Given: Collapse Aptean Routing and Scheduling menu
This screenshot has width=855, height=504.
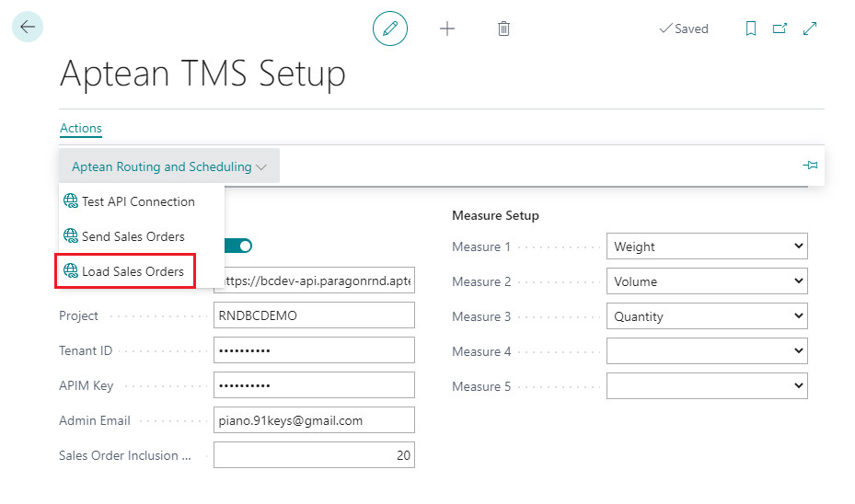Looking at the screenshot, I should [x=169, y=166].
